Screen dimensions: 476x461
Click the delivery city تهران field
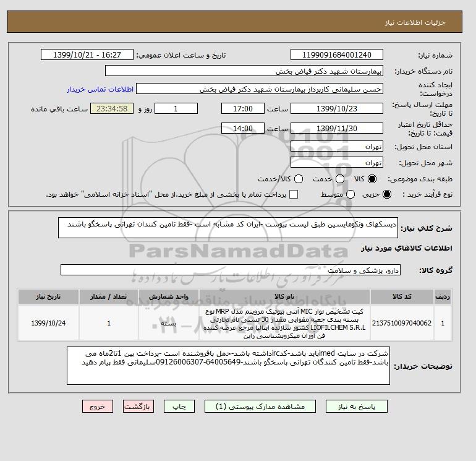click(x=337, y=163)
